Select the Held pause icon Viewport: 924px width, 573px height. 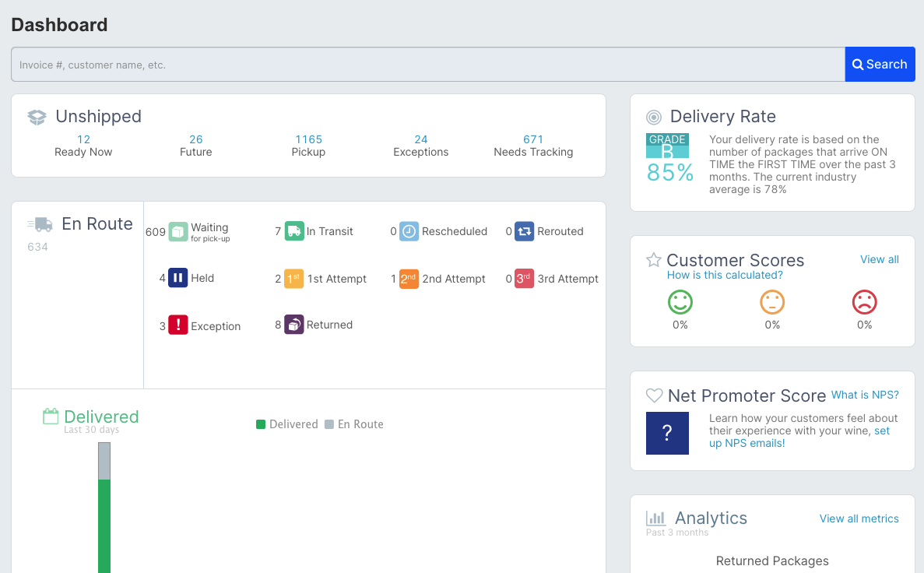tap(178, 278)
